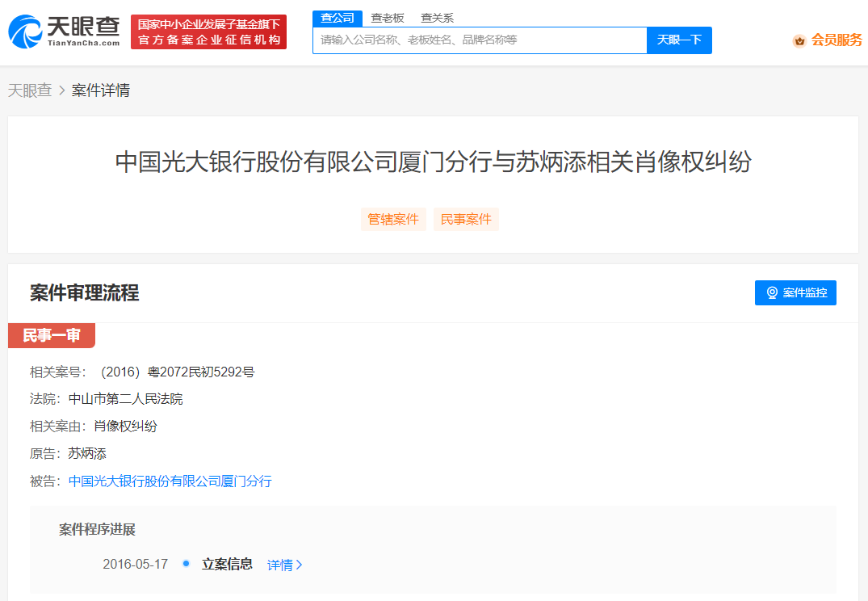Click the 立案信息 entry label
Screen dimensions: 868x601
pyautogui.click(x=227, y=564)
